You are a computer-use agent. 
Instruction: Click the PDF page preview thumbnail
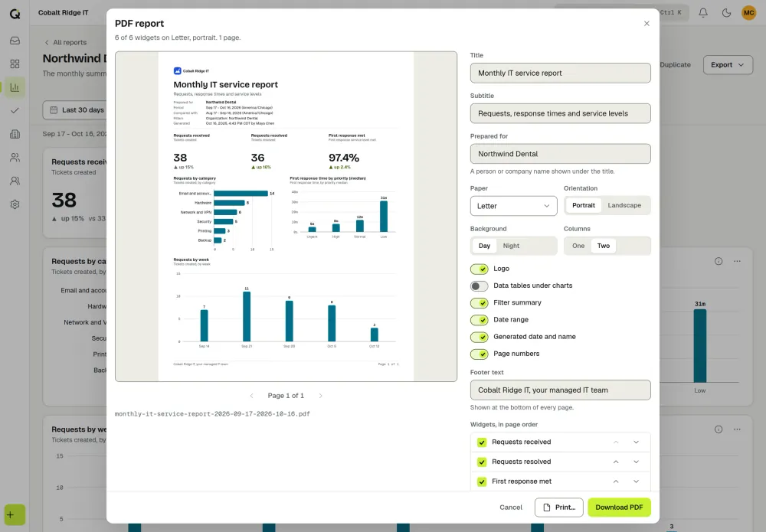click(x=286, y=216)
